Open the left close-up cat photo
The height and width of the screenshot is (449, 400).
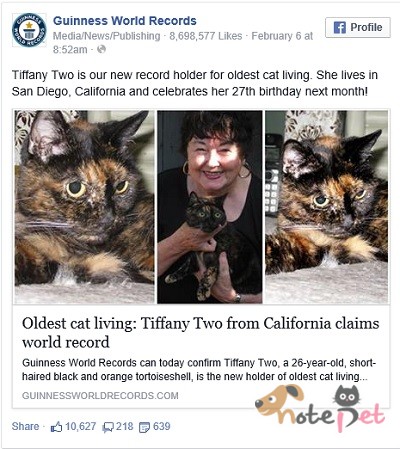coord(84,207)
